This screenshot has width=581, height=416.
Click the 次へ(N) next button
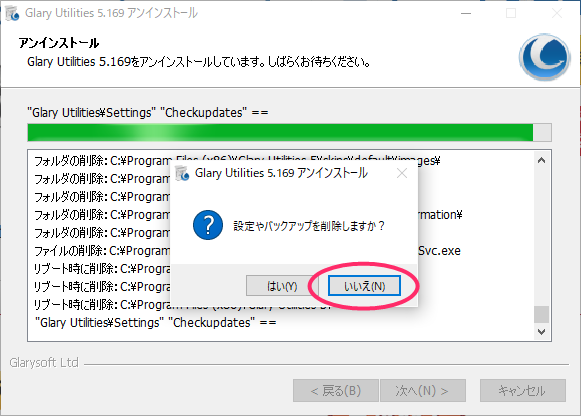pos(423,390)
